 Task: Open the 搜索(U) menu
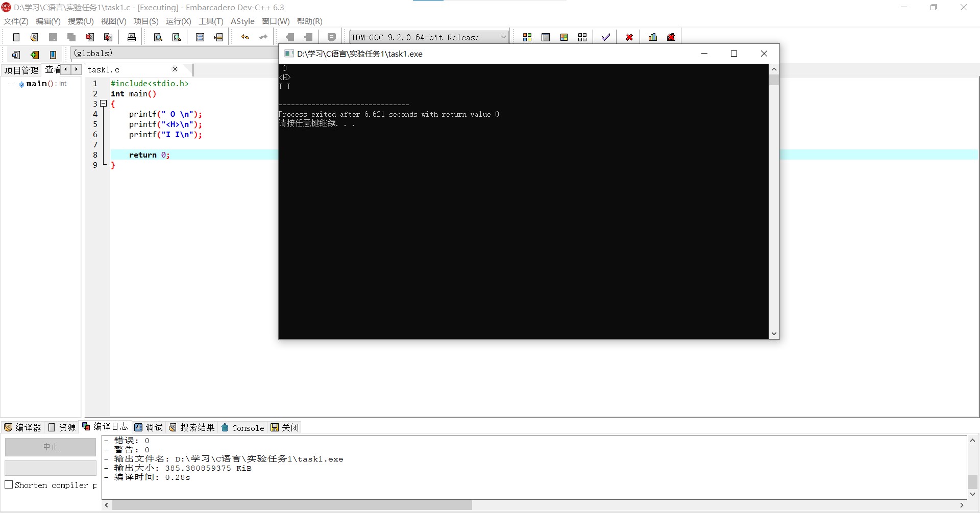tap(81, 21)
